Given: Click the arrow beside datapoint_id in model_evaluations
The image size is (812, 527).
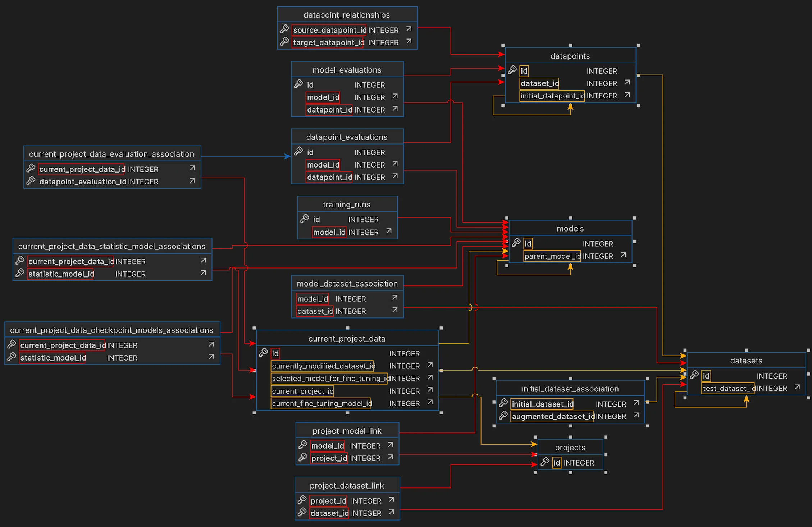Looking at the screenshot, I should [394, 109].
